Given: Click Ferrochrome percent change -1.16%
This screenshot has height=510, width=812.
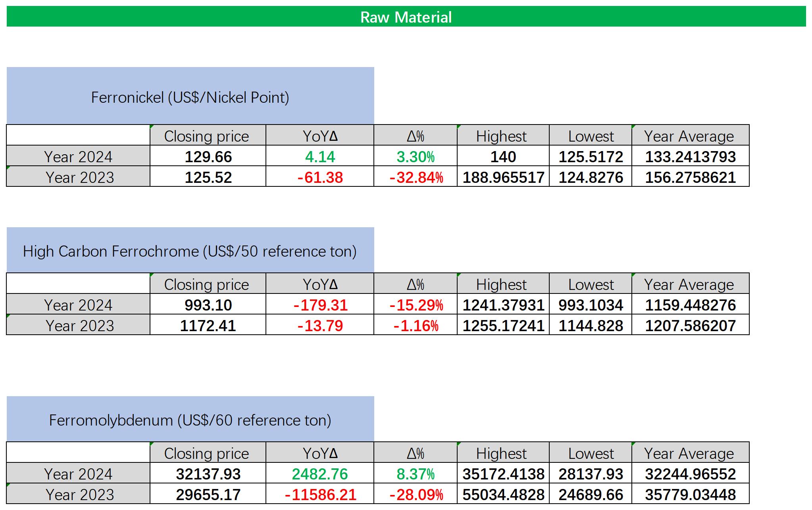Looking at the screenshot, I should 416,326.
